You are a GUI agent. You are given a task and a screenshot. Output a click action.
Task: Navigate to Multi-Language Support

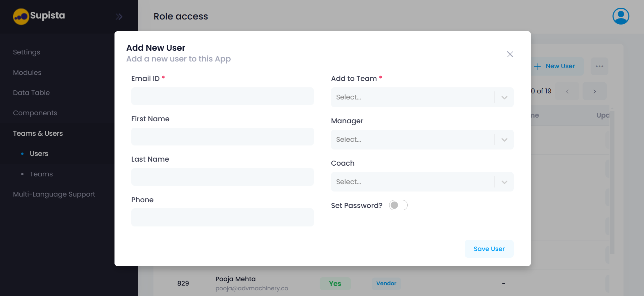pyautogui.click(x=54, y=194)
